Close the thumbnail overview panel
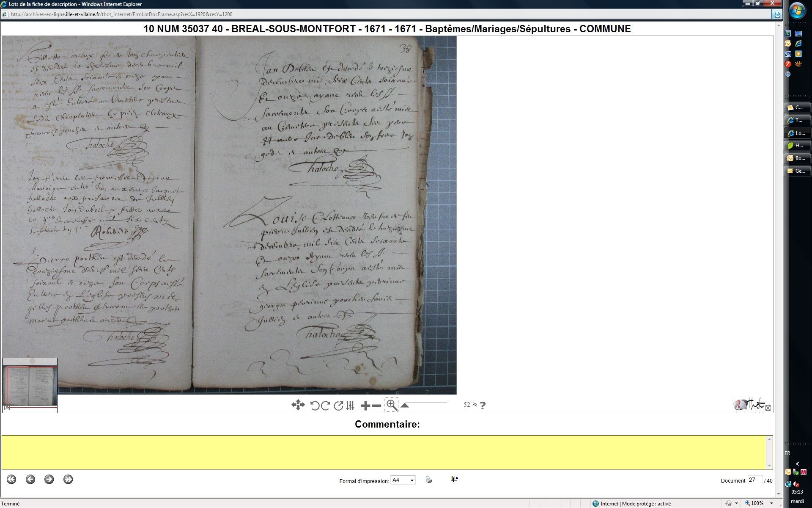 (7, 408)
